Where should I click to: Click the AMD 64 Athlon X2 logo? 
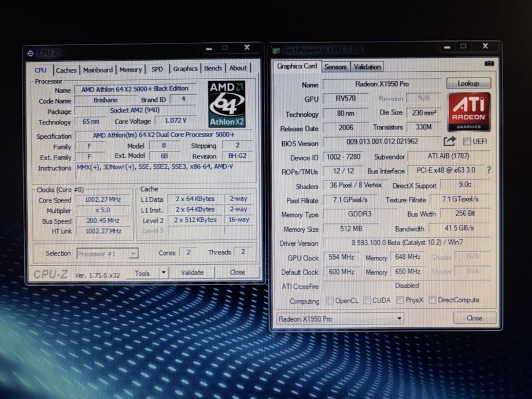click(227, 104)
